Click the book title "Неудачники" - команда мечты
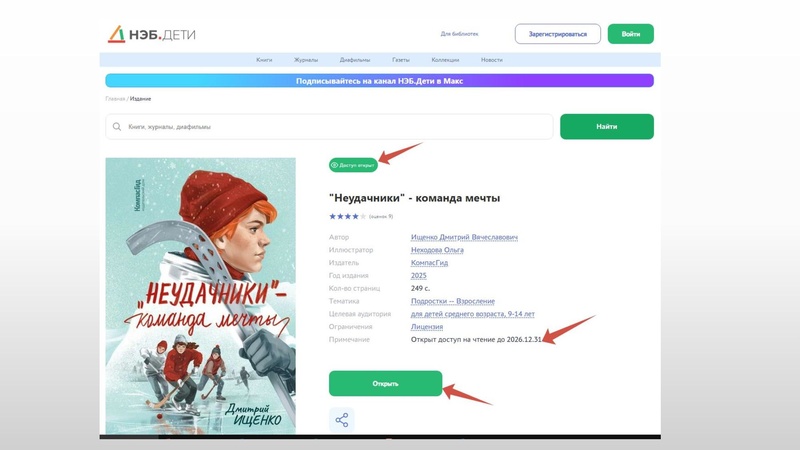This screenshot has width=800, height=450. [x=414, y=198]
